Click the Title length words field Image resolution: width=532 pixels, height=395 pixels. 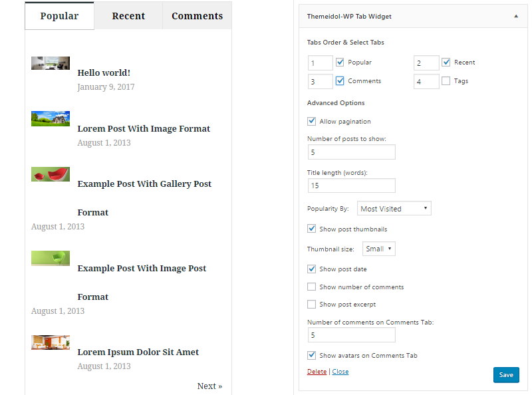351,186
